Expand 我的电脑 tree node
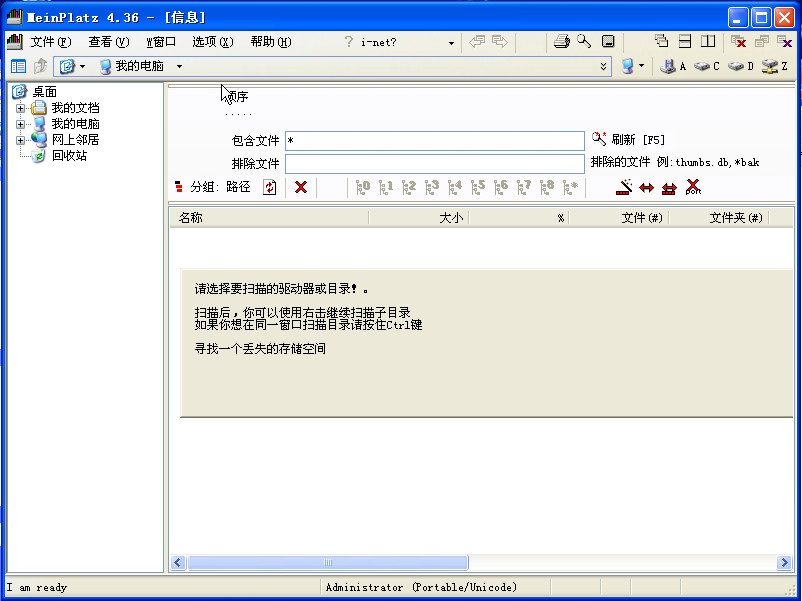This screenshot has width=802, height=601. (x=20, y=124)
